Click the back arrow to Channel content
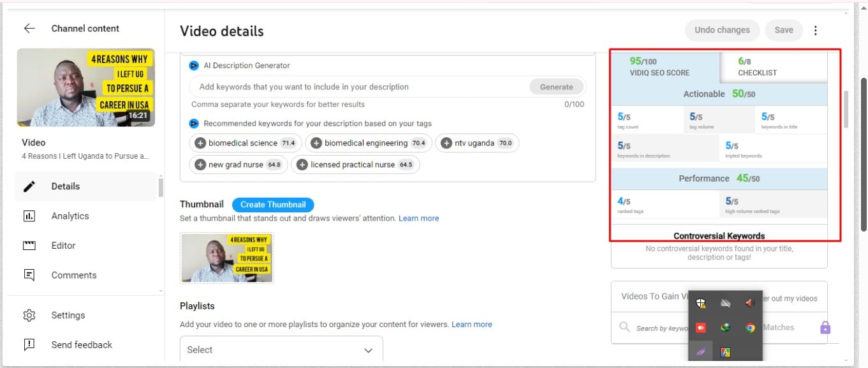 click(x=29, y=29)
